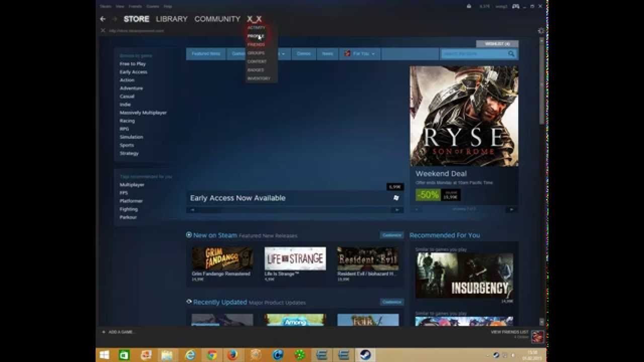Image resolution: width=644 pixels, height=362 pixels.
Task: Open the View menu
Action: click(120, 7)
